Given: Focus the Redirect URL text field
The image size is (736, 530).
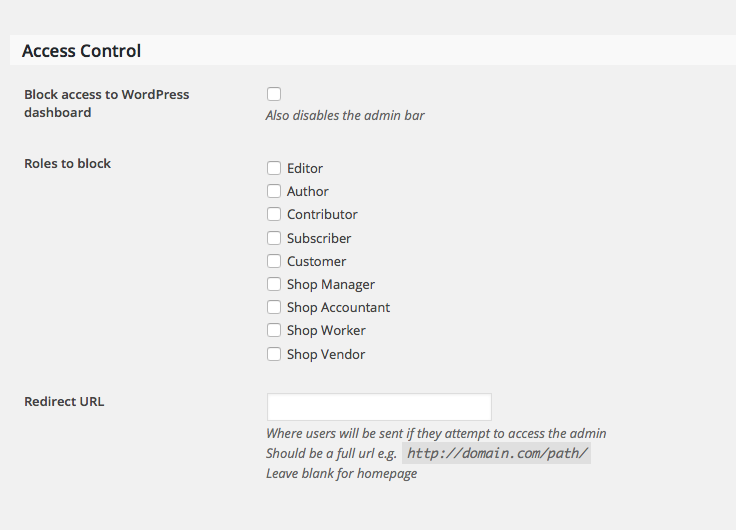Looking at the screenshot, I should [x=379, y=407].
